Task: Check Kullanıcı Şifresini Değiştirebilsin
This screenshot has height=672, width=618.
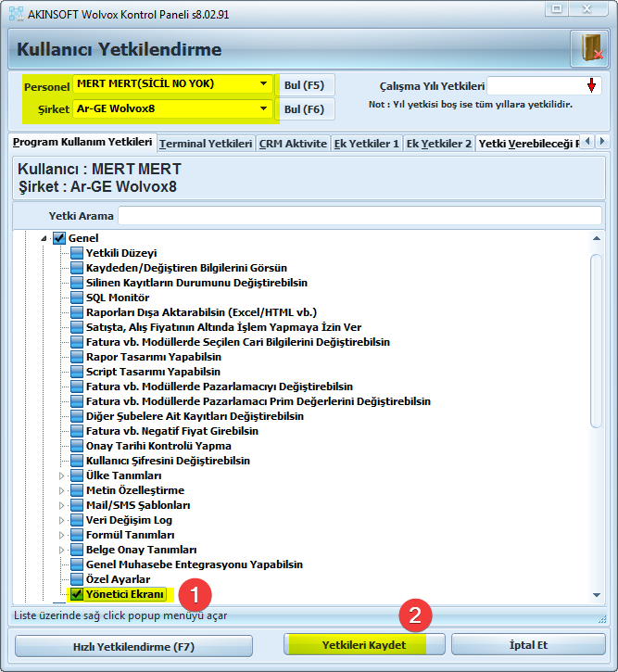Action: click(77, 461)
